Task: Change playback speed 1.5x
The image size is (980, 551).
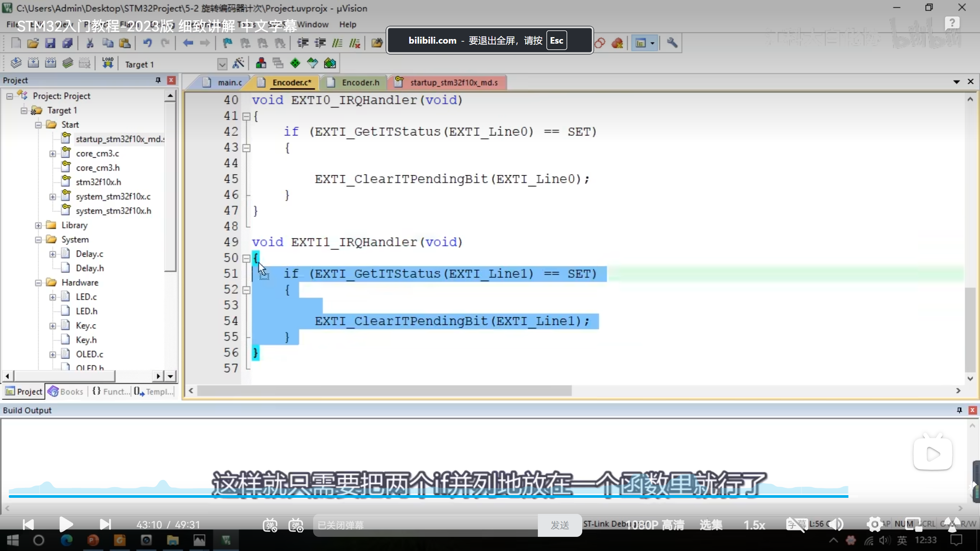Action: tap(754, 525)
